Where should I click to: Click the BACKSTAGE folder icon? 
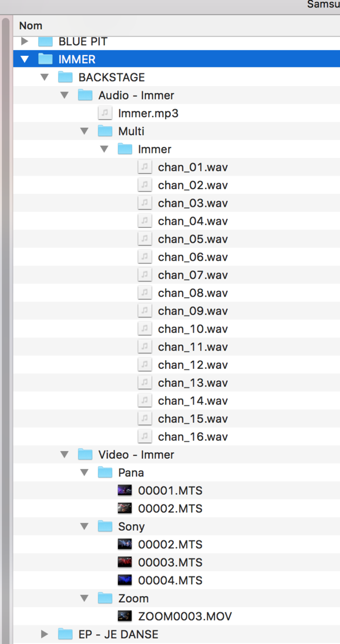[x=65, y=77]
